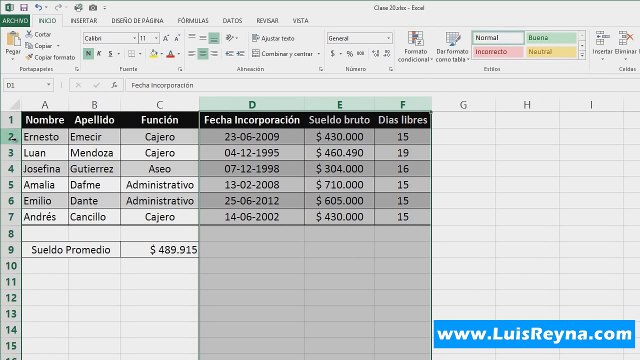The height and width of the screenshot is (360, 640).
Task: Open the DATOS ribbon tab
Action: click(x=232, y=20)
